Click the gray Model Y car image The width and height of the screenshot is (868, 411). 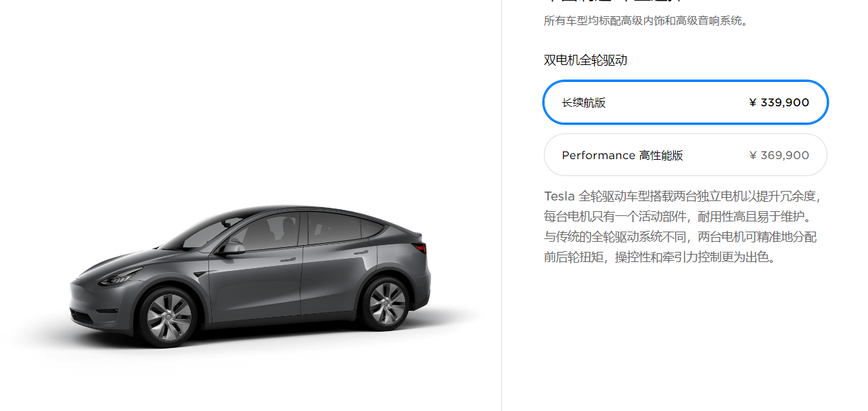(250, 276)
